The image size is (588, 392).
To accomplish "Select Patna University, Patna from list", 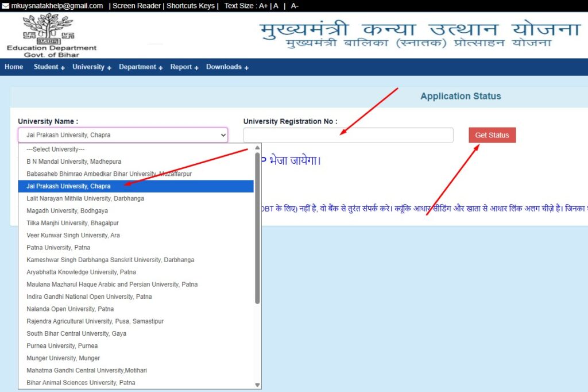I will point(58,248).
